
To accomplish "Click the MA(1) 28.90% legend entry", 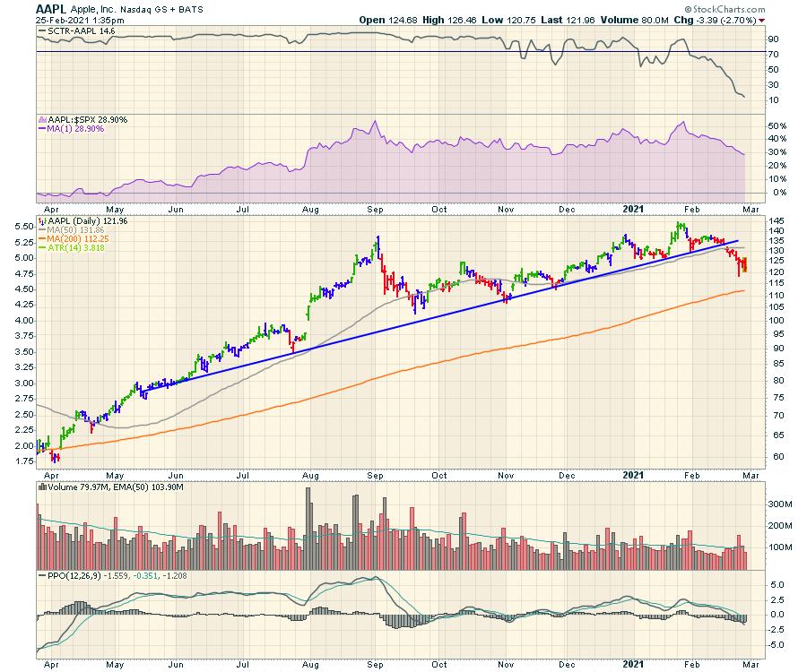I will pos(70,129).
